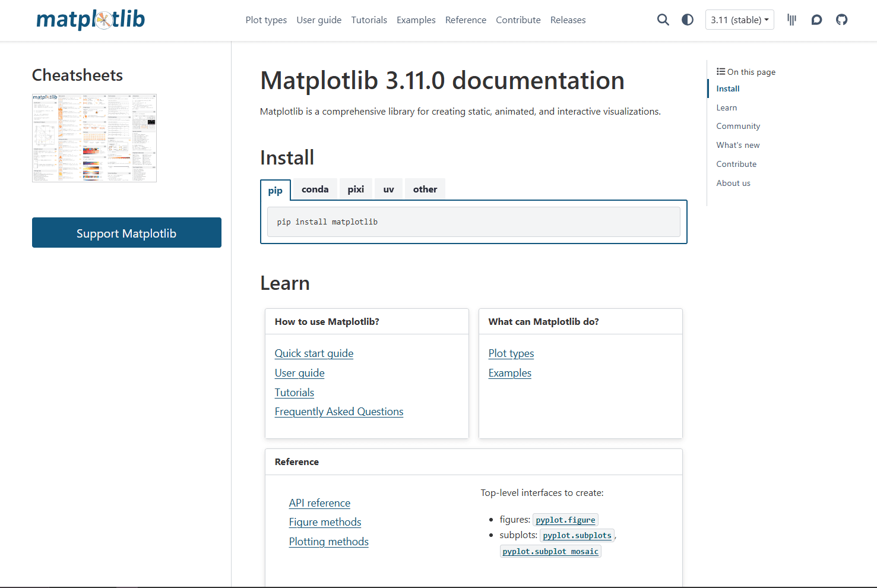Select the pip install tab
Image resolution: width=877 pixels, height=588 pixels.
tap(276, 190)
